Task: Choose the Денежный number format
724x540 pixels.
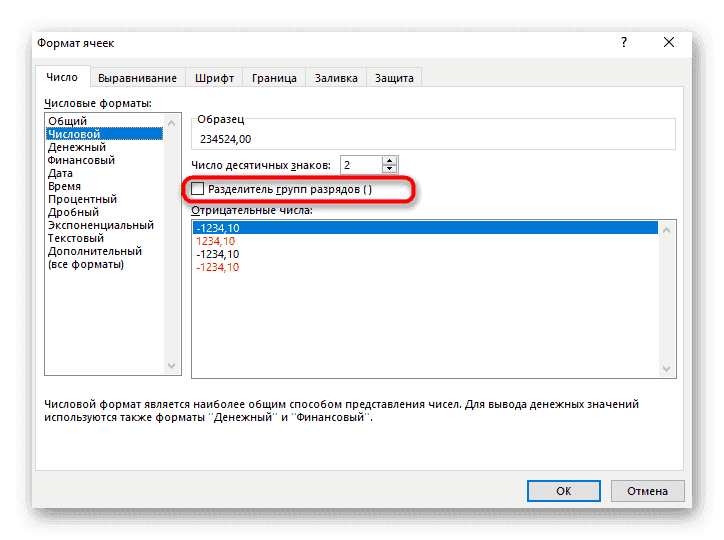Action: click(x=77, y=147)
